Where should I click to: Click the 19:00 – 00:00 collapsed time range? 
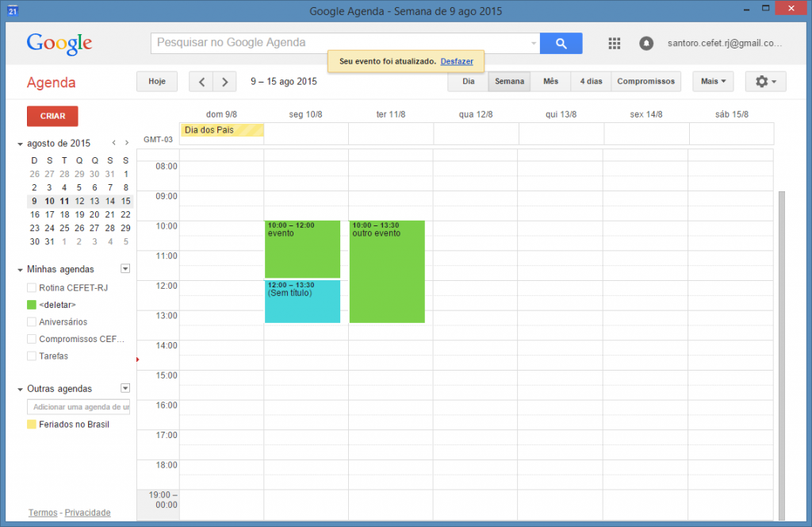coord(158,505)
